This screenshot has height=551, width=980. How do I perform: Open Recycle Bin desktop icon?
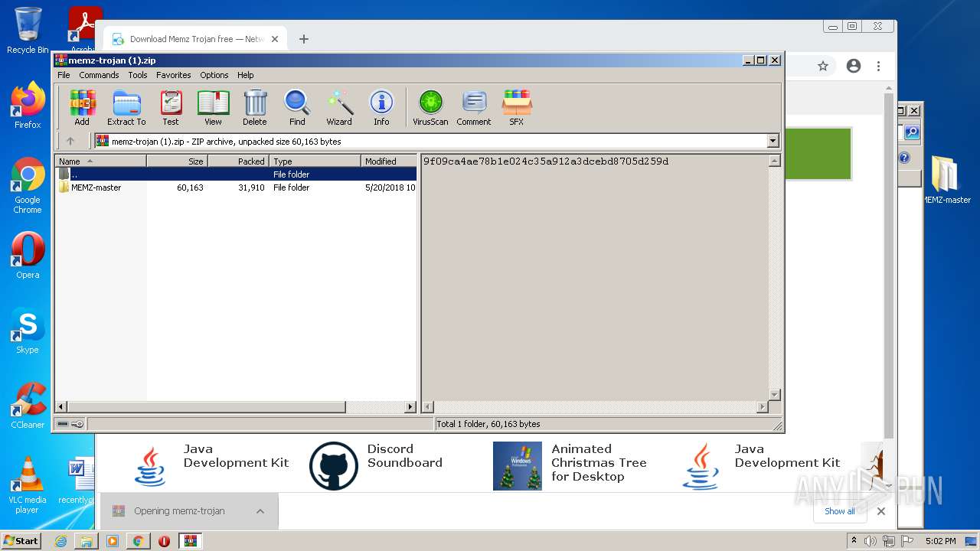(28, 31)
